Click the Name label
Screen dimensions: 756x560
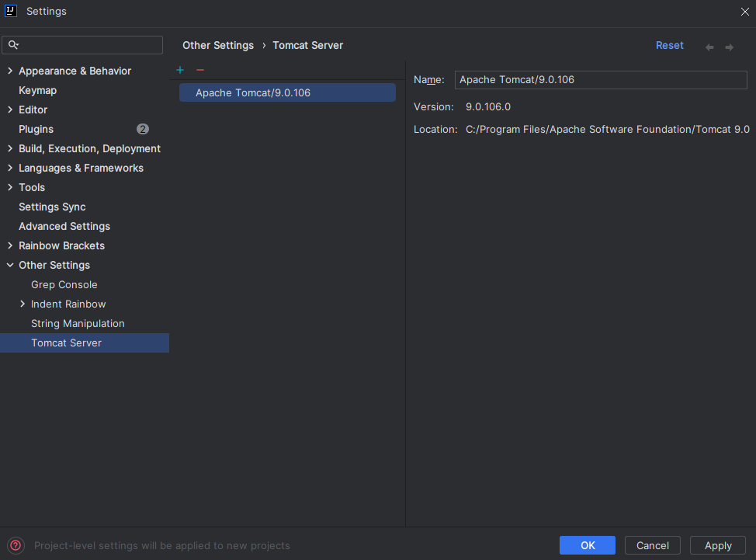(429, 79)
